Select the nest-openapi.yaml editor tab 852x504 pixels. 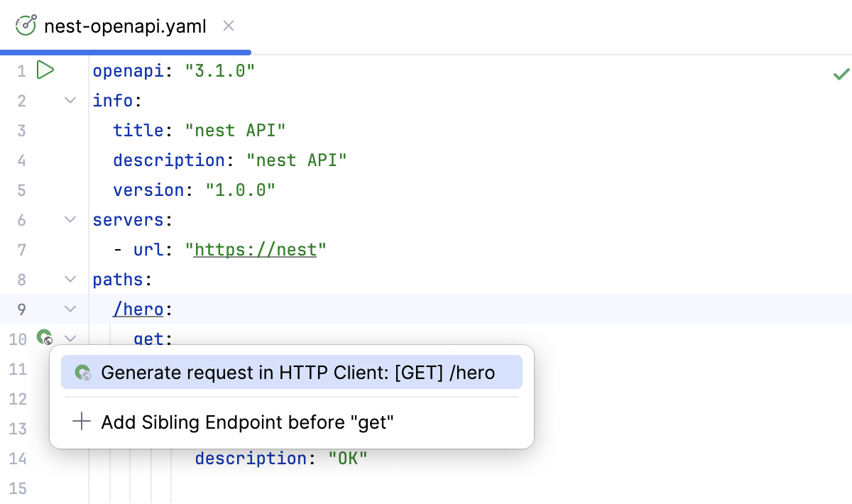pos(125,26)
